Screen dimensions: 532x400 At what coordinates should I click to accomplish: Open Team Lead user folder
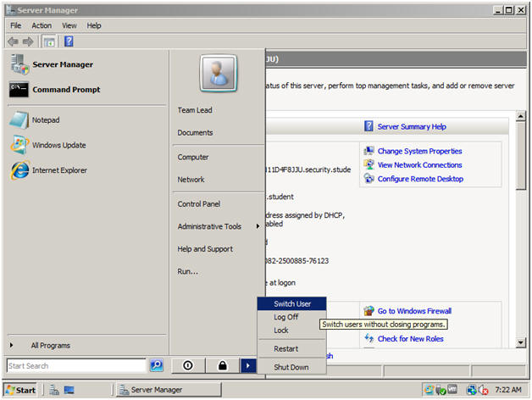(x=195, y=110)
